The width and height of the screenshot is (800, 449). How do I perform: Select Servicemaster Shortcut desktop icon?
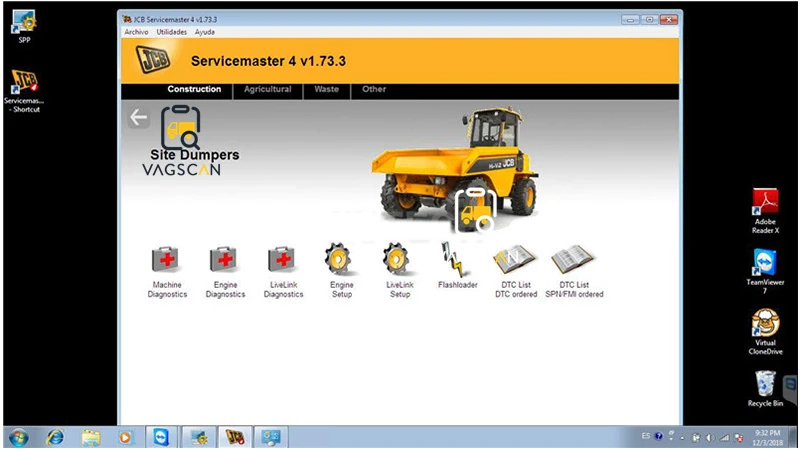click(x=24, y=91)
